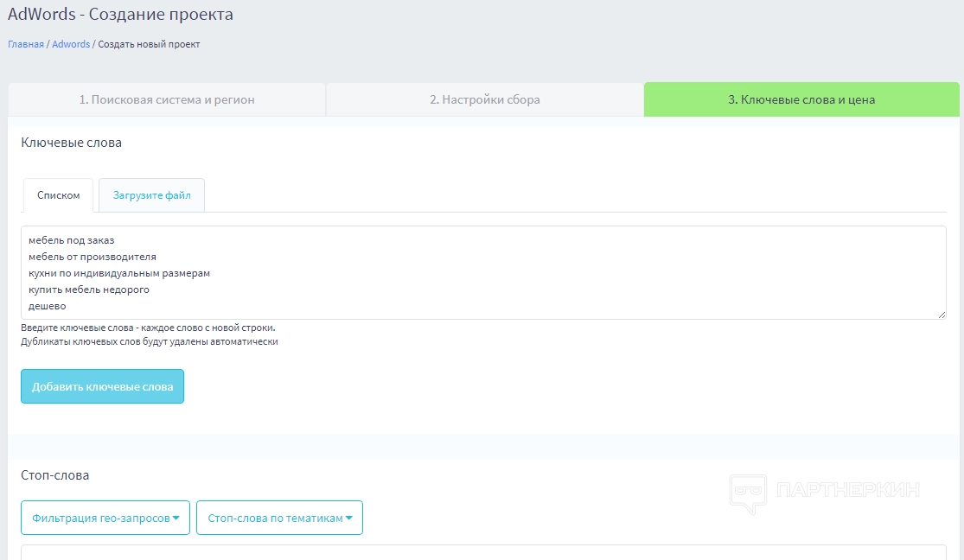Click the hint 'Дубликаты ключевых слов будут удалены автоматически'
964x560 pixels.
pyautogui.click(x=150, y=341)
